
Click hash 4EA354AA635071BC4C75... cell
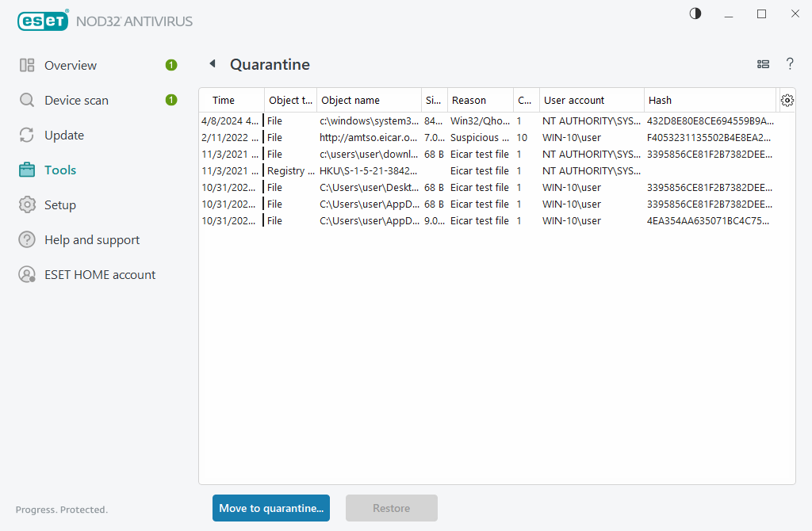[x=708, y=220]
